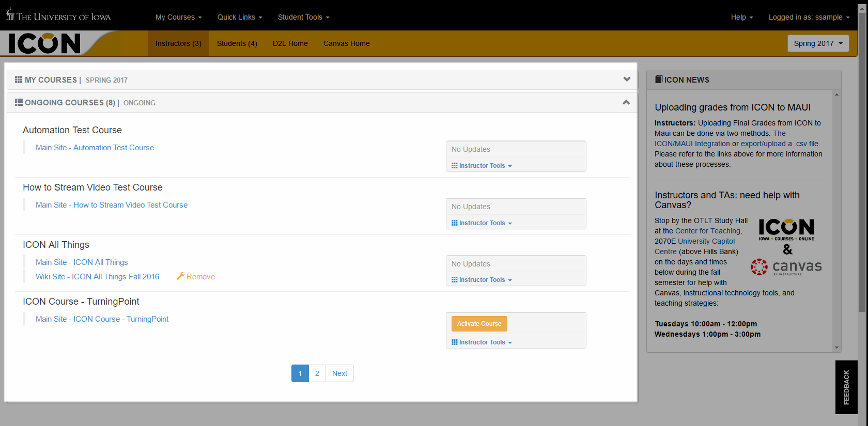Viewport: 868px width, 426px height.
Task: Click grid icon in ICON All Things Instructor Tools
Action: click(455, 280)
